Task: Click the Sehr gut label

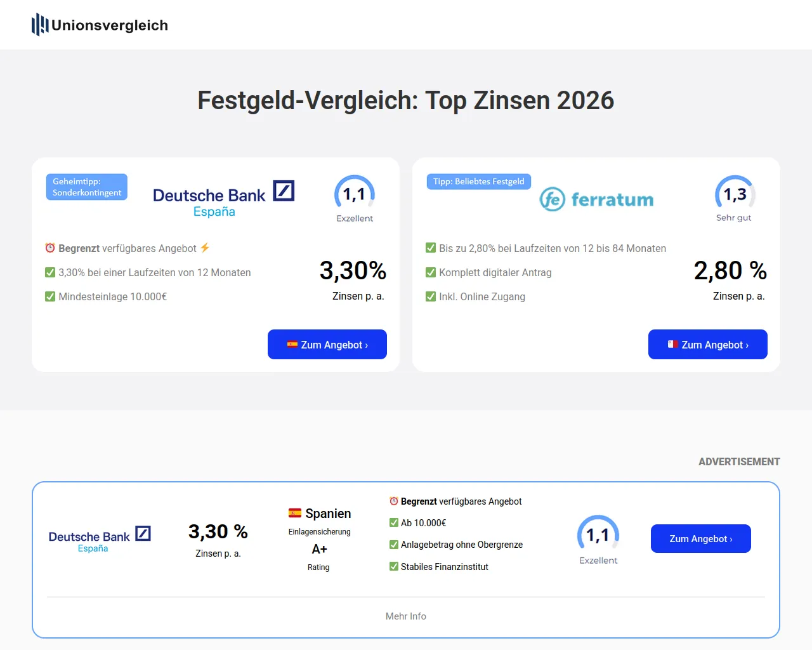Action: (734, 218)
